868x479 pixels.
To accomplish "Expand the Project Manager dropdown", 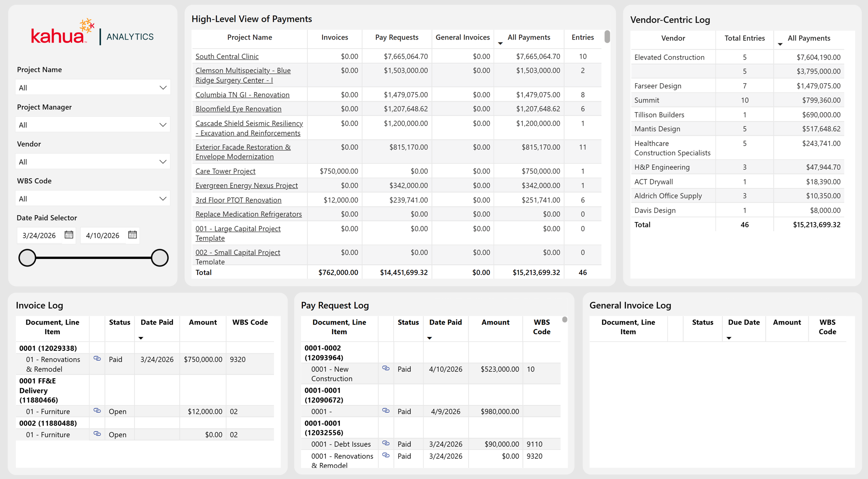I will coord(93,125).
